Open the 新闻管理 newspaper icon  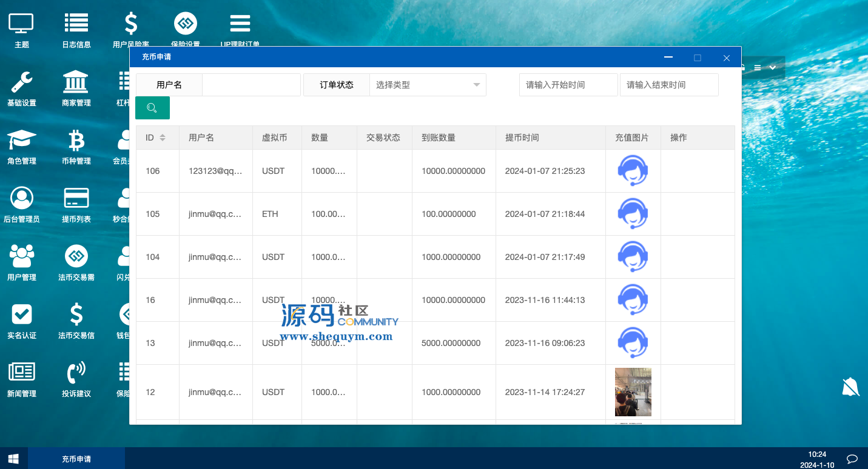click(21, 371)
